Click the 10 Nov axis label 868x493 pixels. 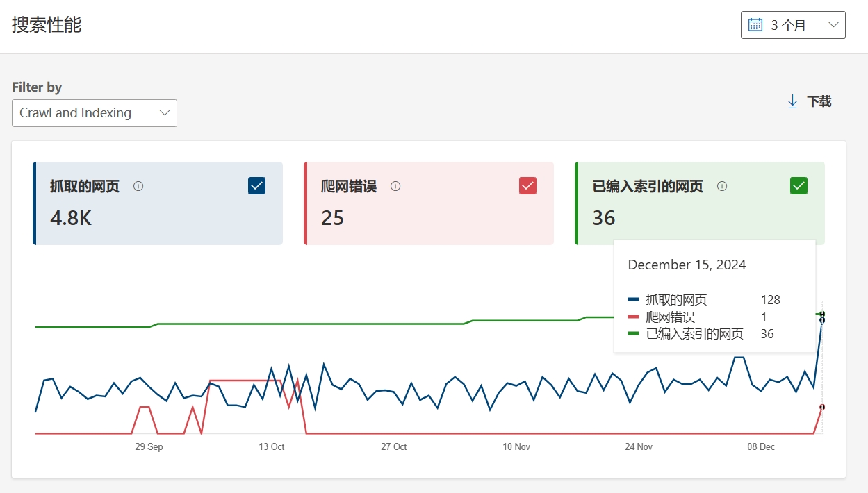pos(516,446)
